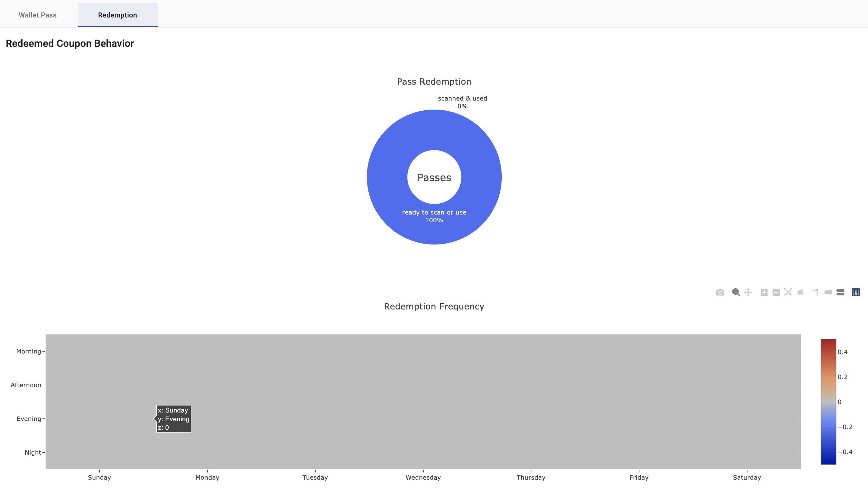Screen dimensions: 868x489
Task: Select the Redemption tab
Action: [117, 15]
